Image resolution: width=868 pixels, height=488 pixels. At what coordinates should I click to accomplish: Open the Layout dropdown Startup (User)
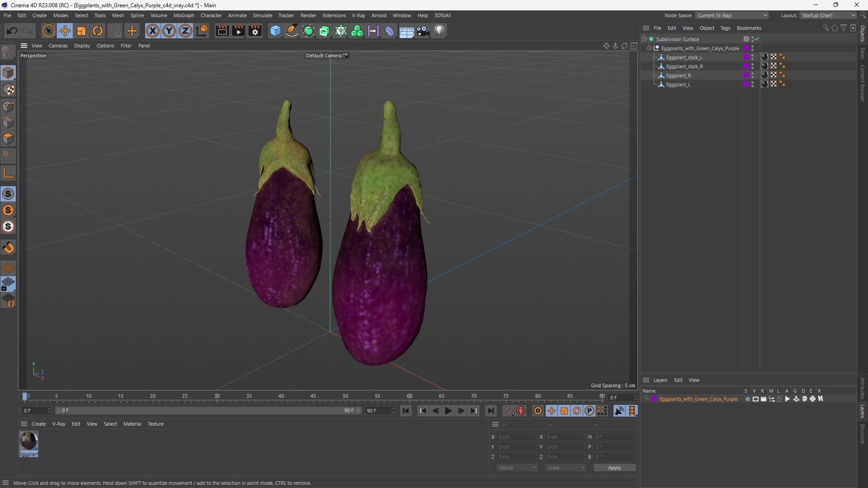point(828,15)
